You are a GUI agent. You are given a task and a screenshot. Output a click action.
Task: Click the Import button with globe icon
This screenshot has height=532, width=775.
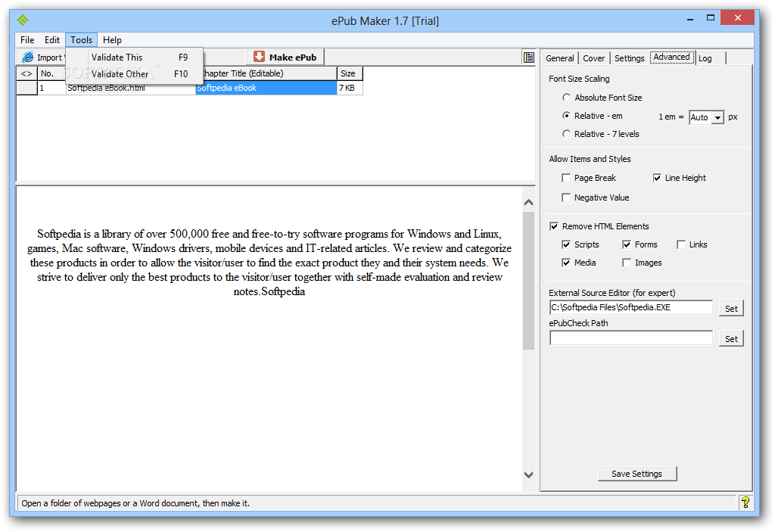42,58
